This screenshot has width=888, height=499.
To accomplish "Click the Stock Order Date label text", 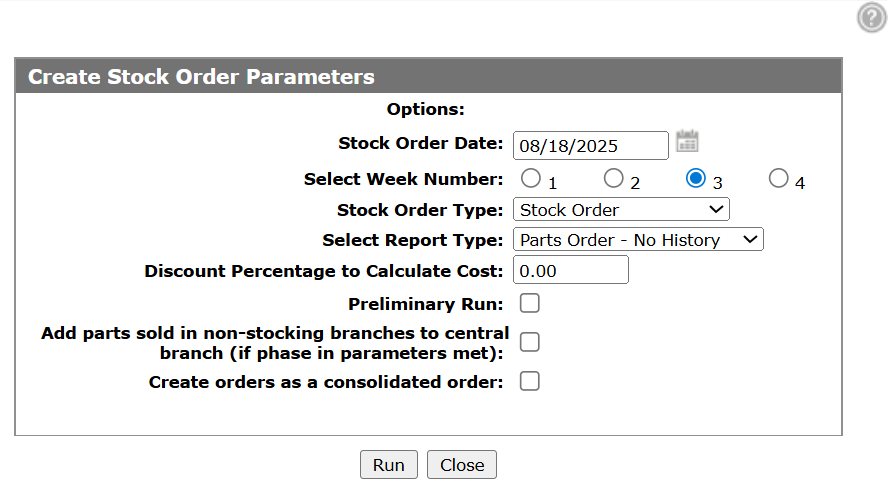I will (421, 143).
